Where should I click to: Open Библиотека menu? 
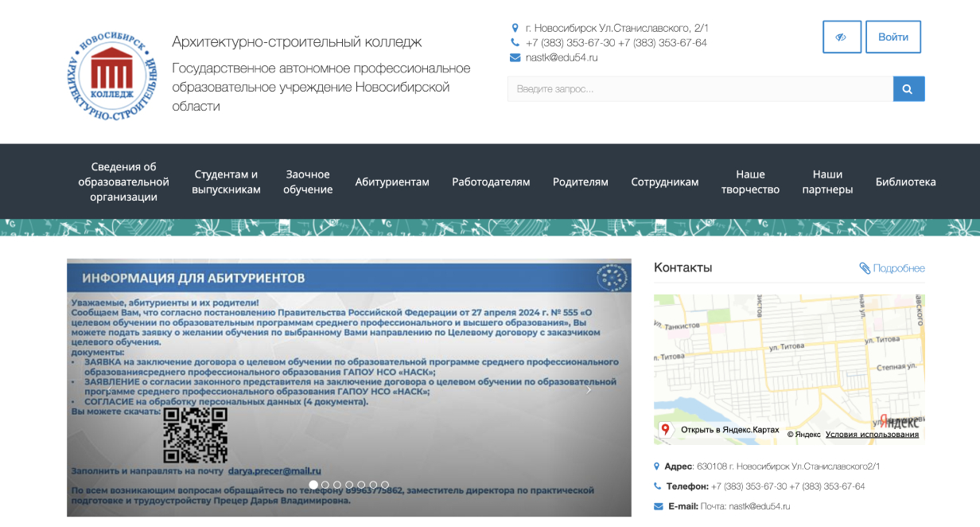tap(906, 182)
